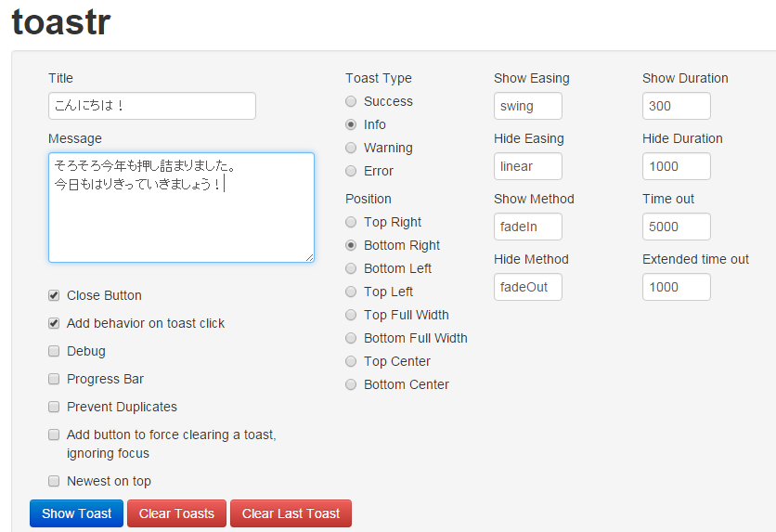Edit the Hide Method fadeOut field
776x532 pixels.
pyautogui.click(x=528, y=287)
